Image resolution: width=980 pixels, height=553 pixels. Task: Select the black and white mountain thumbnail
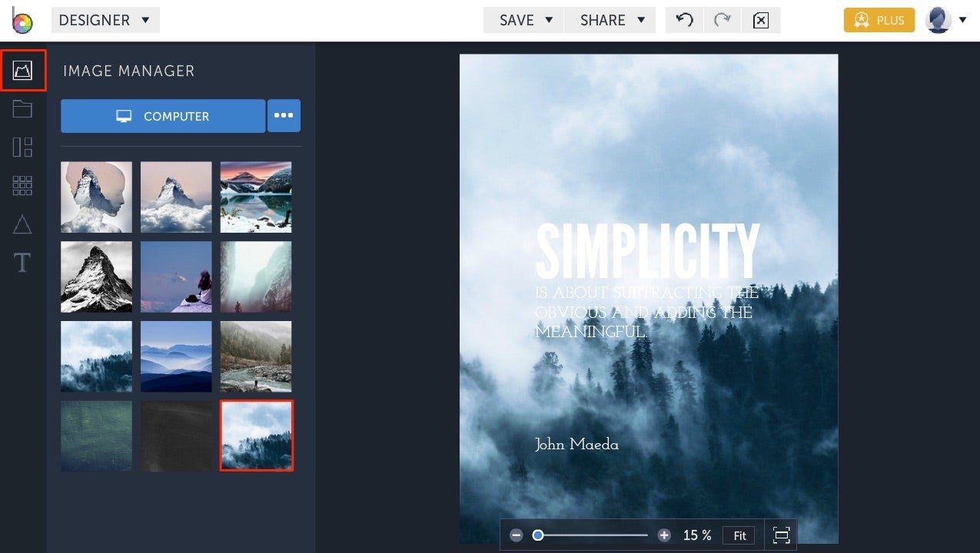(97, 276)
